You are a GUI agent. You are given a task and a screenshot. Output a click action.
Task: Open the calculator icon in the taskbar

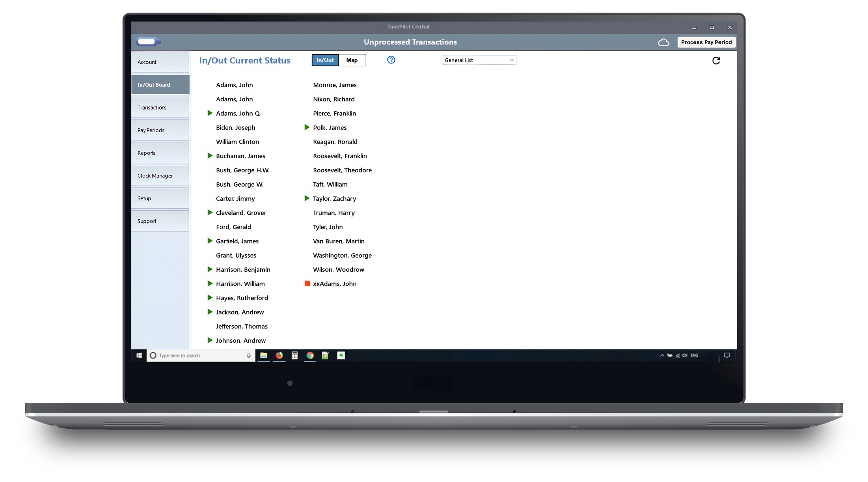[294, 355]
